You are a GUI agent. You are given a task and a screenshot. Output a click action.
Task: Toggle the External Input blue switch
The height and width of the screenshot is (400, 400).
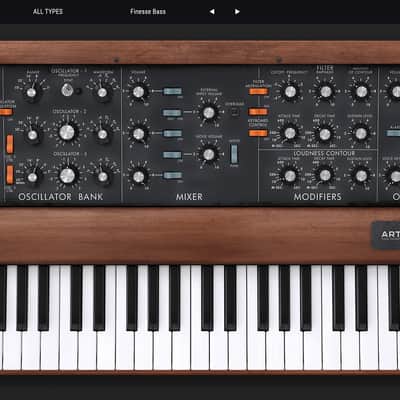(172, 112)
